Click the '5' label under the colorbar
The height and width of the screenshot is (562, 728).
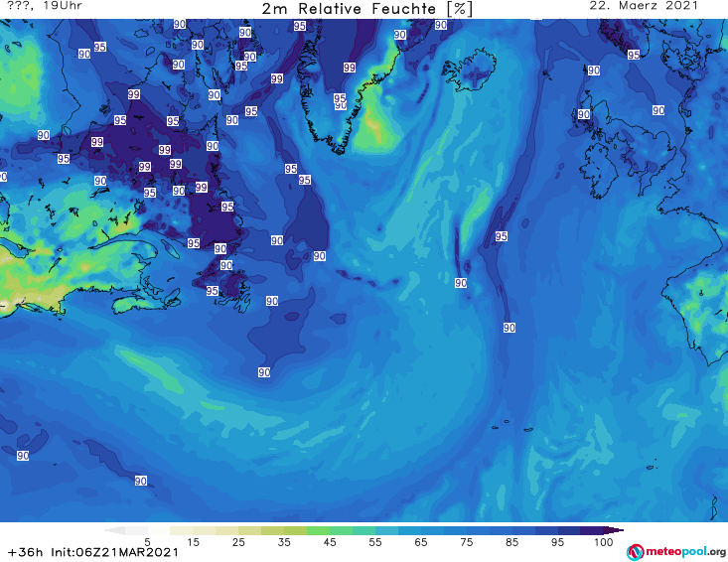click(147, 542)
